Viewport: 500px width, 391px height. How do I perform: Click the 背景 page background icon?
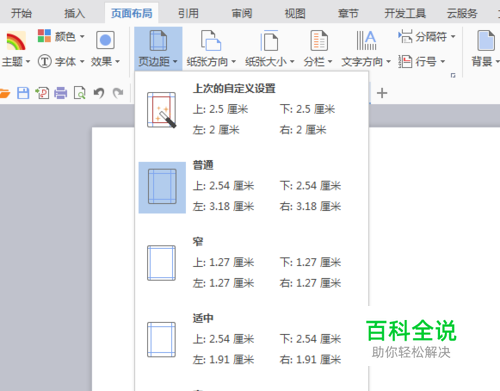[486, 41]
